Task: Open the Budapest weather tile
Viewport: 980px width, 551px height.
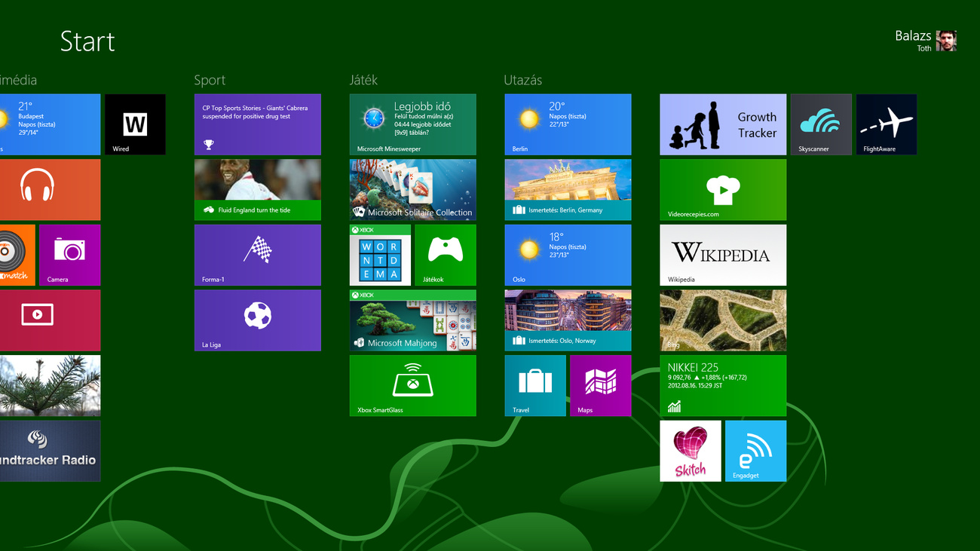Action: coord(50,124)
